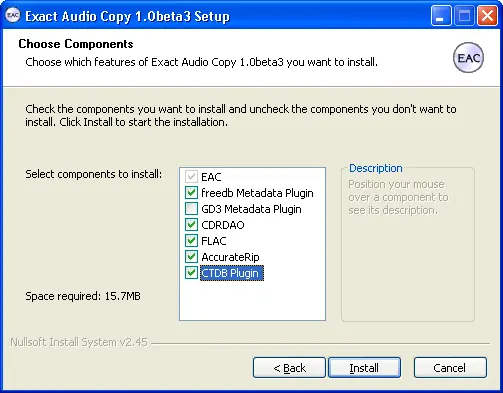Select the 'AccurateRip' label in the list
This screenshot has width=503, height=393.
(230, 257)
